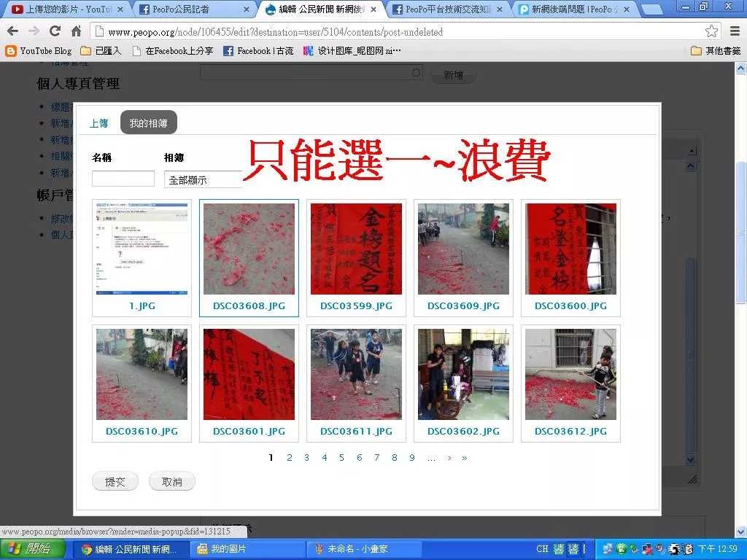Go to page 9 of the album
Screen dimensions: 747x560
coord(412,458)
